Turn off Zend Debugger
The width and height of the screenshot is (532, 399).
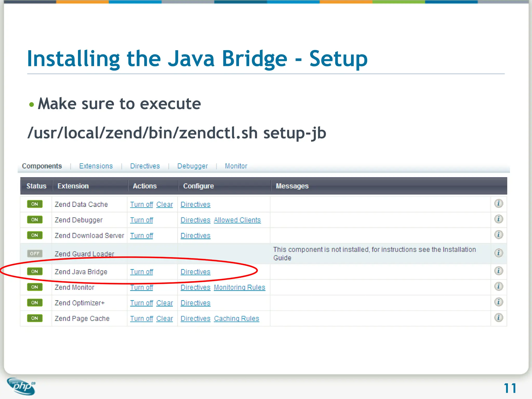(x=142, y=220)
